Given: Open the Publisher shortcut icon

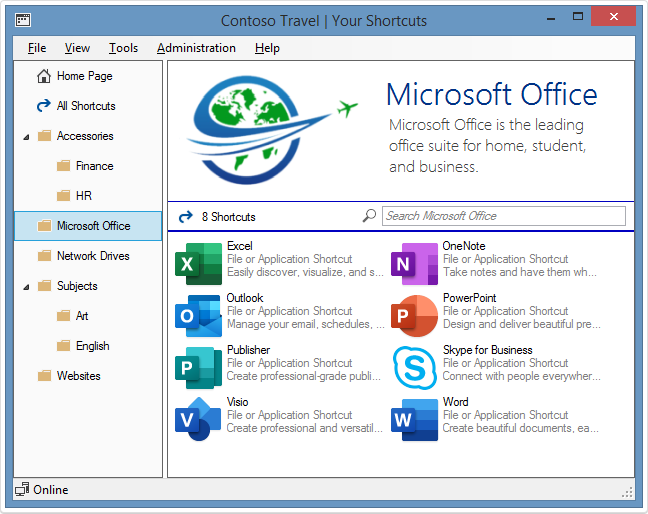Looking at the screenshot, I should click(x=198, y=368).
